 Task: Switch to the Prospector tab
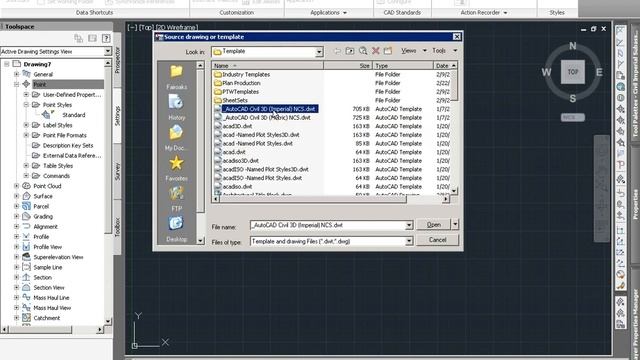pyautogui.click(x=117, y=60)
